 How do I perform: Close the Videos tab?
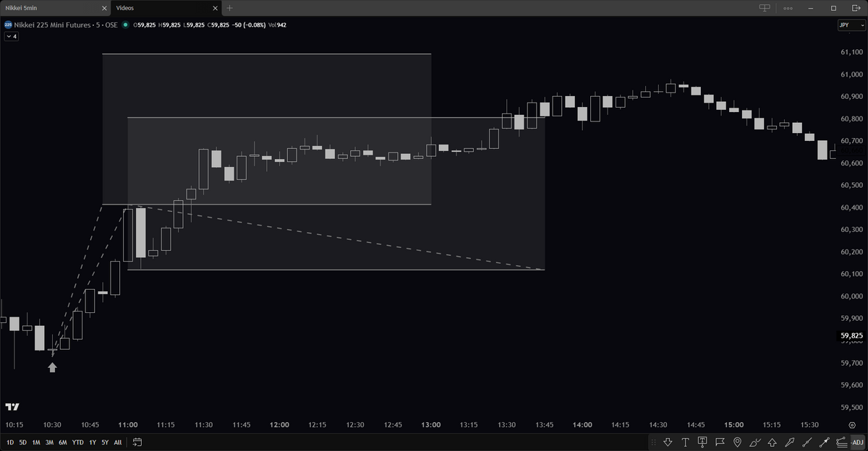[215, 8]
